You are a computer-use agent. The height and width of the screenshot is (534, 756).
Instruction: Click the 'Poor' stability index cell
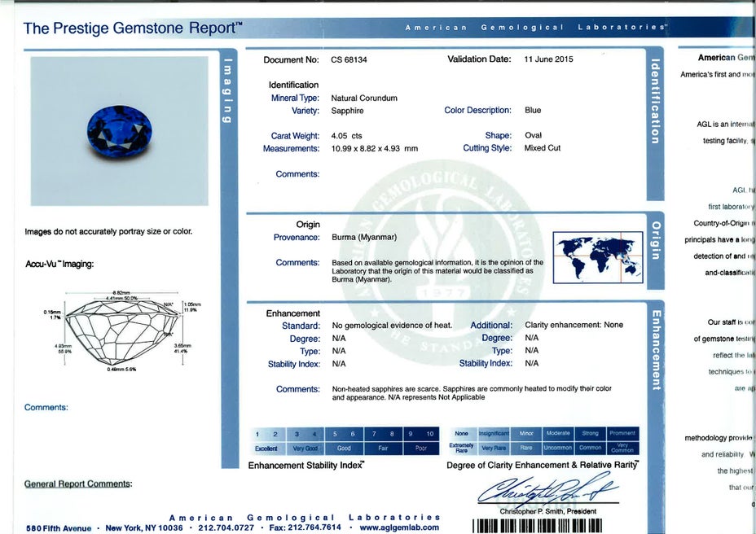(420, 449)
